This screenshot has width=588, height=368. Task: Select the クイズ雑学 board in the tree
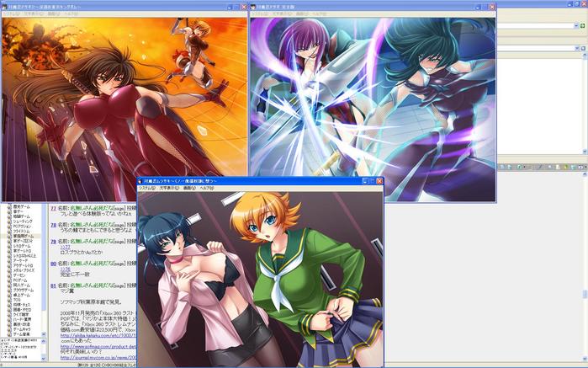(x=21, y=314)
